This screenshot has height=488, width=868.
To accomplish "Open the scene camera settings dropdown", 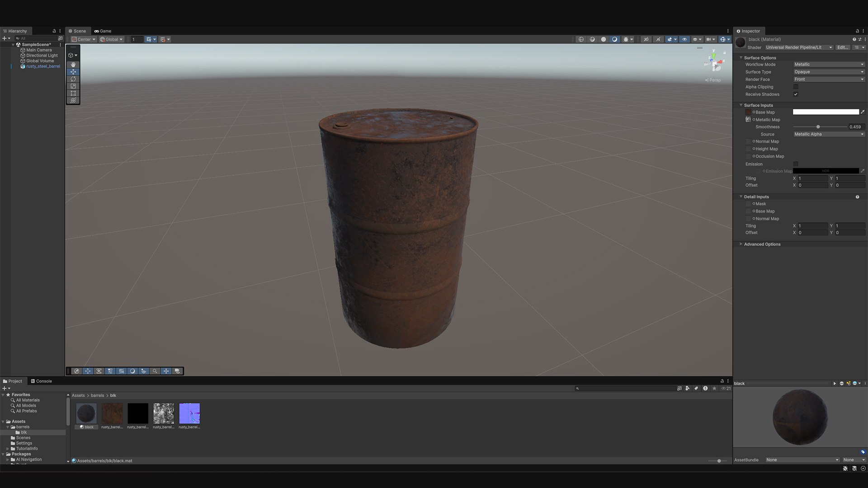I will pyautogui.click(x=711, y=39).
